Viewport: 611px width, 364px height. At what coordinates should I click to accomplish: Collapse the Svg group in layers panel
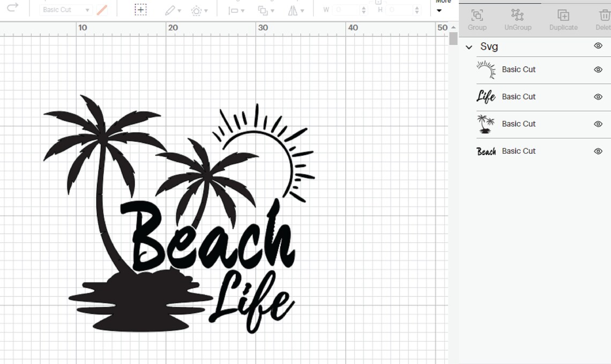[470, 47]
